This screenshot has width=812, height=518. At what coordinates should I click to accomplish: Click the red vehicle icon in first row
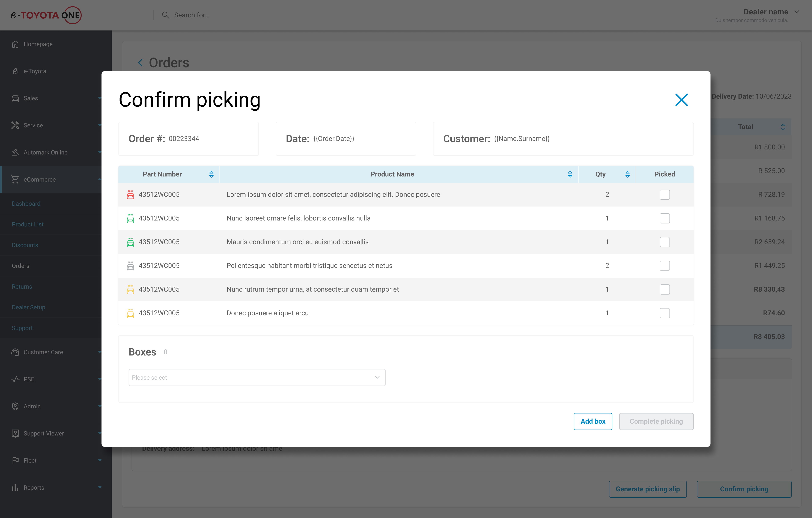click(x=130, y=195)
